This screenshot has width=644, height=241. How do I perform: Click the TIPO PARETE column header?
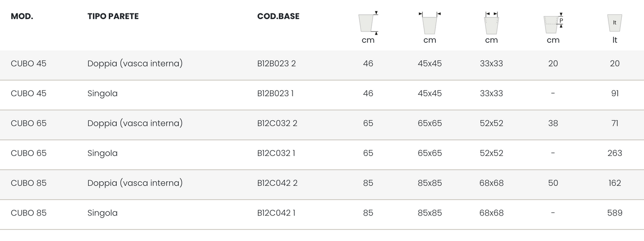pos(113,16)
